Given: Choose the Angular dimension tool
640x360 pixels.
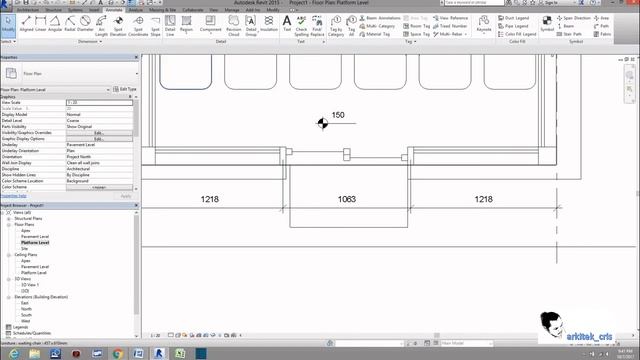Looking at the screenshot, I should pos(55,24).
